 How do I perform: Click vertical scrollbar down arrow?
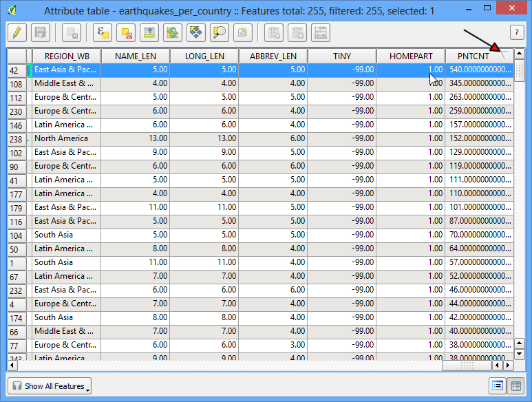[520, 355]
